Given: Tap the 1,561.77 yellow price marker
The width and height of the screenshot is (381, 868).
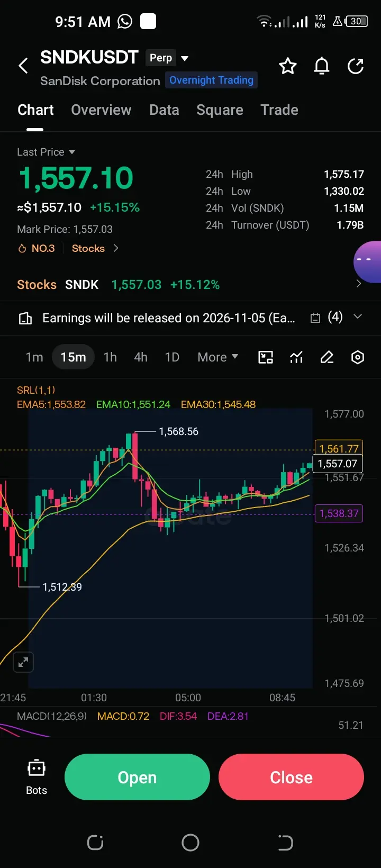Looking at the screenshot, I should (x=339, y=449).
